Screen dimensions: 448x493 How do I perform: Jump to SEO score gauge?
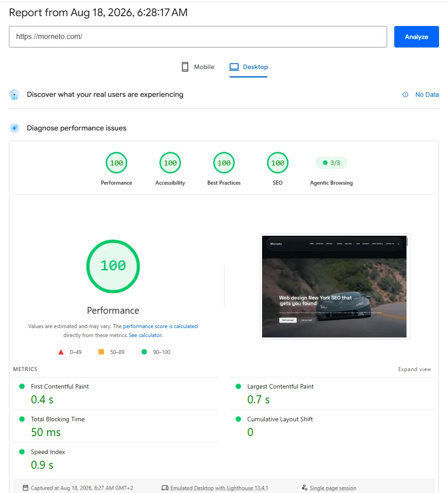[x=278, y=163]
